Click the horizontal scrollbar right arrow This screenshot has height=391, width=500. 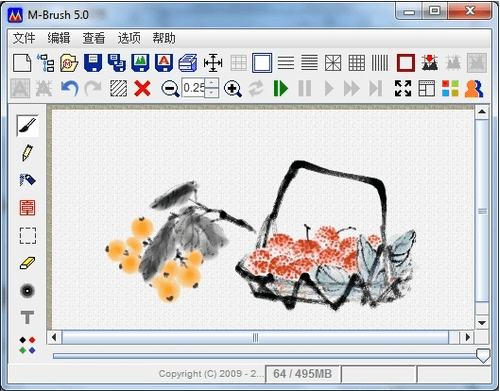tap(467, 337)
